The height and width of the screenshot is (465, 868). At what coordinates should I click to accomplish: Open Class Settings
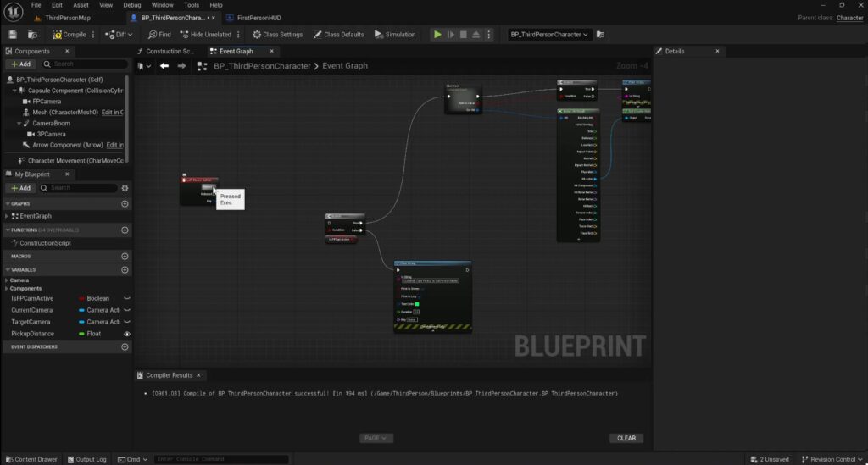coord(277,35)
